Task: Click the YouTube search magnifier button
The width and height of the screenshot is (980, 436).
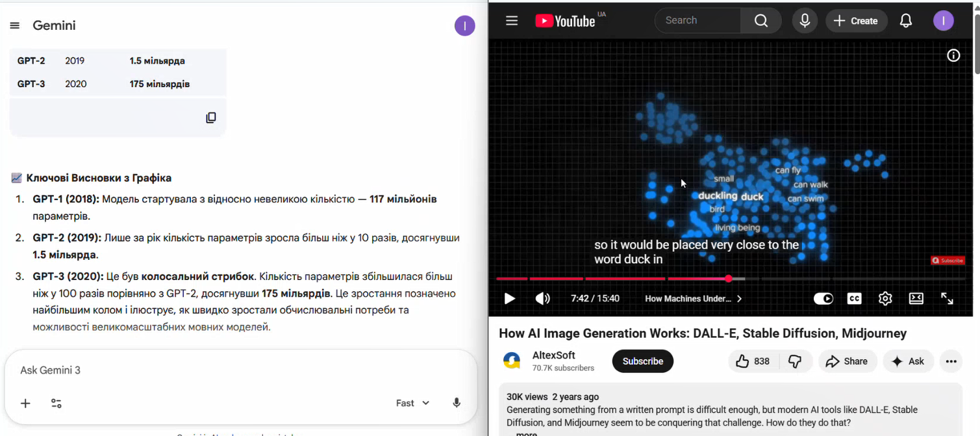Action: pos(761,21)
